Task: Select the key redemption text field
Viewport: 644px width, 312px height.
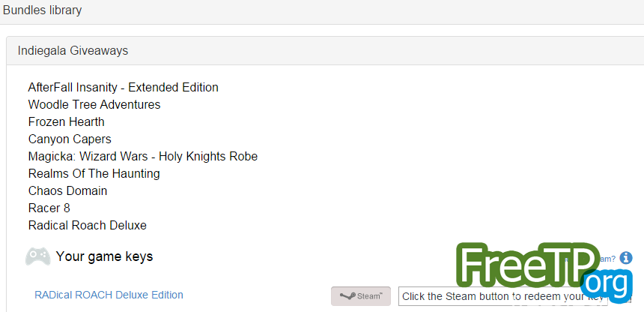Action: pos(502,296)
